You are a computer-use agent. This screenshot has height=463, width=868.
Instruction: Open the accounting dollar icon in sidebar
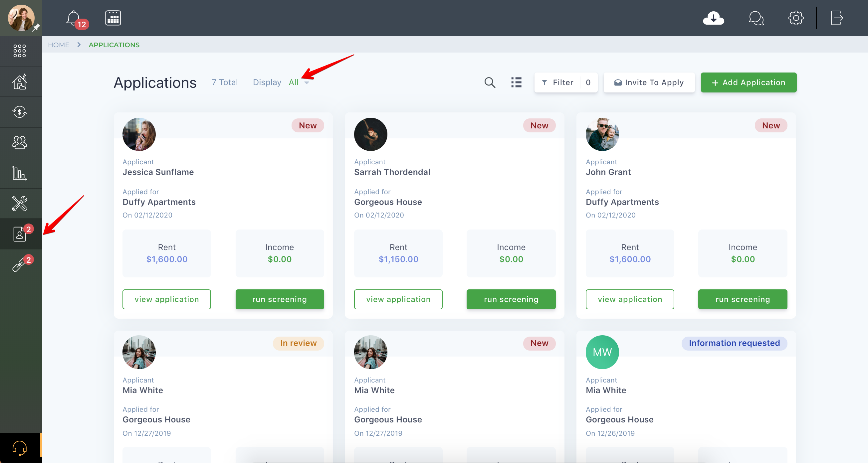pos(20,112)
